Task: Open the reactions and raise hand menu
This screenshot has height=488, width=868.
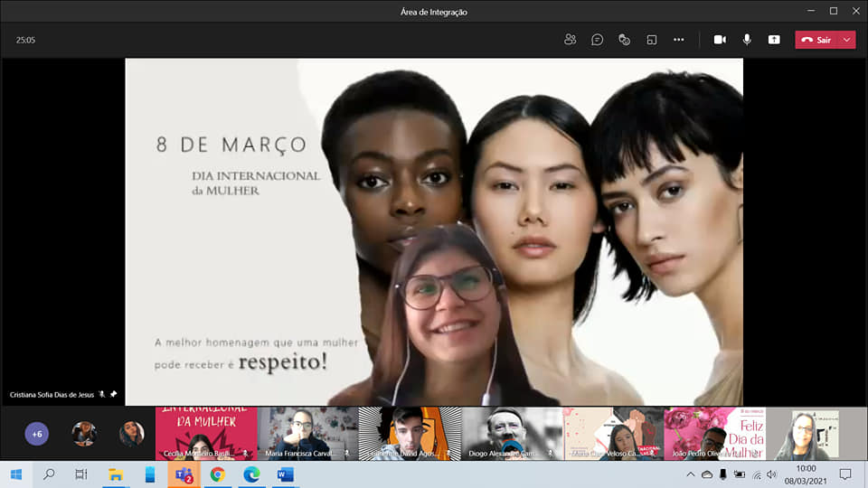Action: click(x=624, y=40)
